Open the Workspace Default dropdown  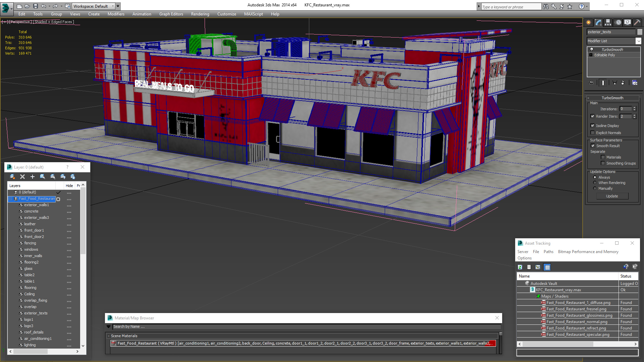click(x=113, y=6)
